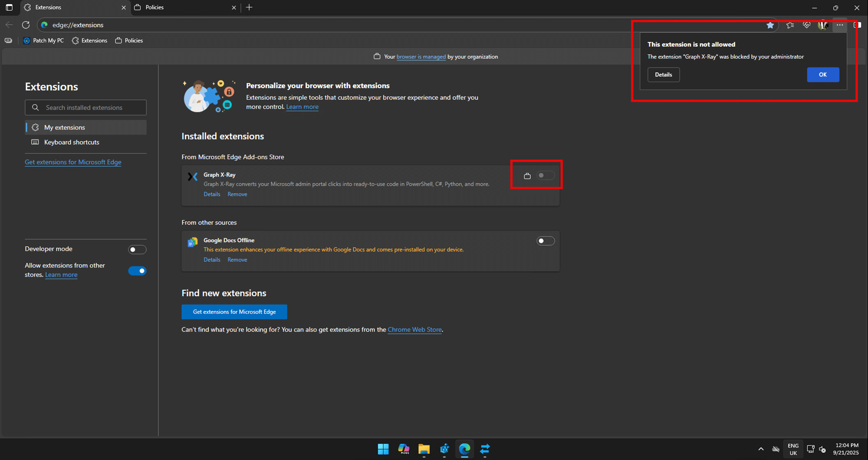Toggle the Google Docs Offline extension

pos(545,241)
